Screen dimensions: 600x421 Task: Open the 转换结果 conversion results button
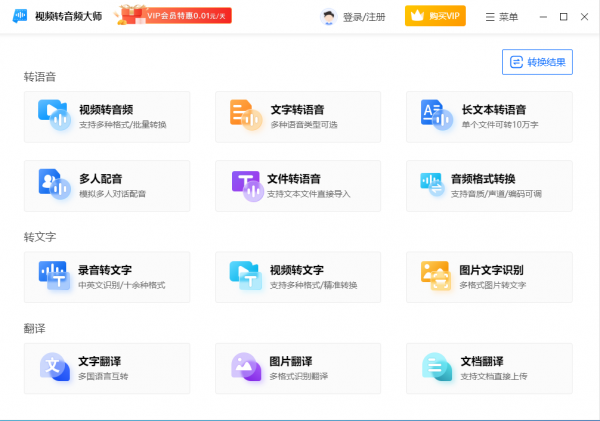(537, 62)
